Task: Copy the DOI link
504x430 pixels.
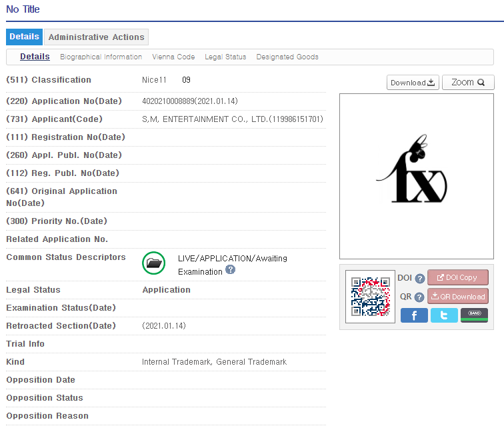Action: (x=458, y=277)
